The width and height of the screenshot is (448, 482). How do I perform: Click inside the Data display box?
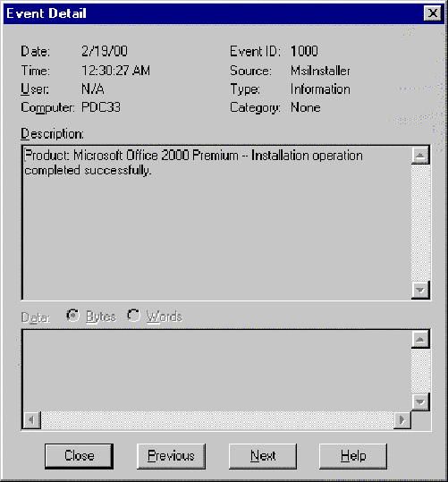click(x=217, y=370)
